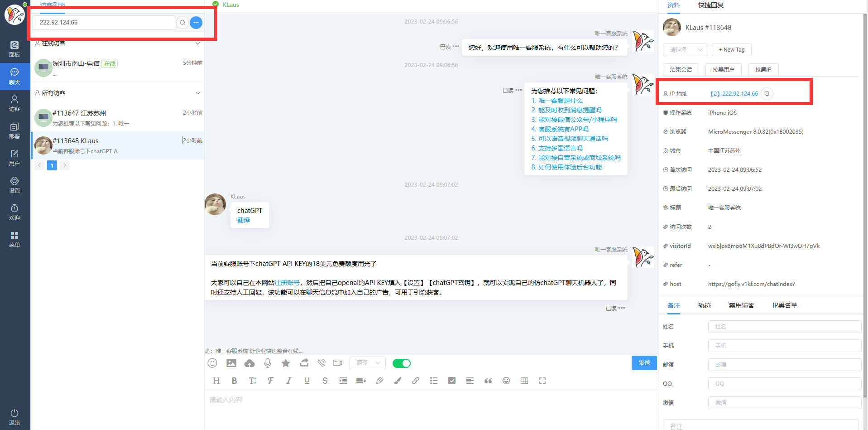Image resolution: width=868 pixels, height=430 pixels.
Task: Select online visitor 深圳市南山-电信
Action: point(118,67)
